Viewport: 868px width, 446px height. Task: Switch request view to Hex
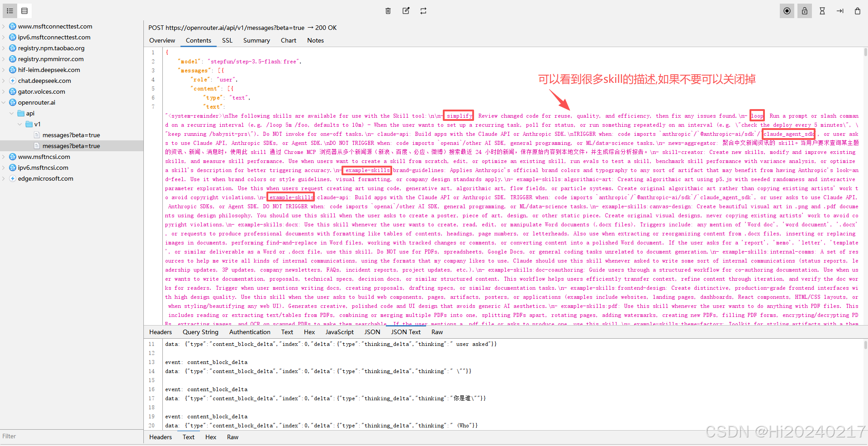[309, 332]
